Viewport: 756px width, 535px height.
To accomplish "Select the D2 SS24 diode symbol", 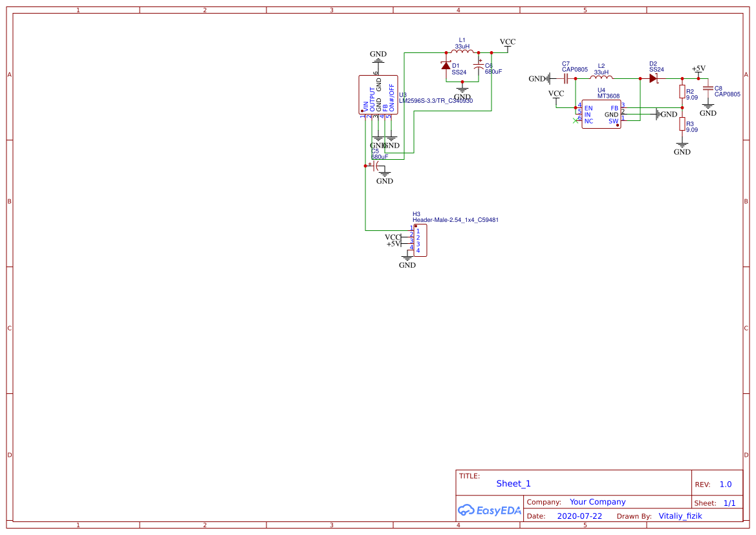I will pyautogui.click(x=653, y=78).
